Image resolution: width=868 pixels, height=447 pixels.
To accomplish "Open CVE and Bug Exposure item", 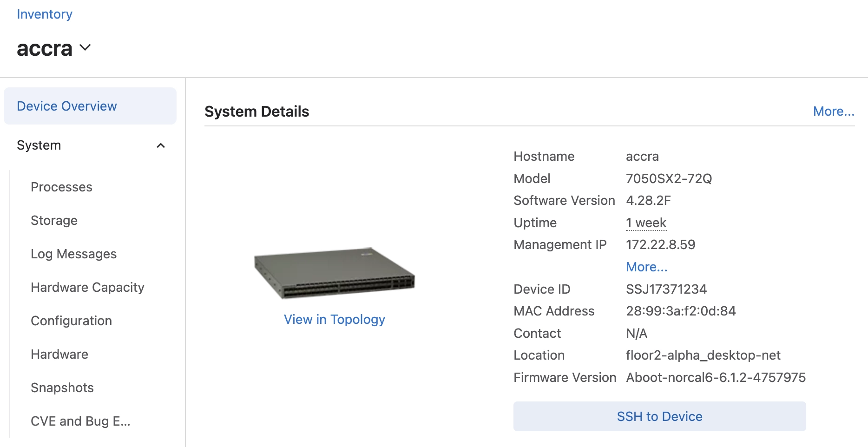I will [80, 421].
